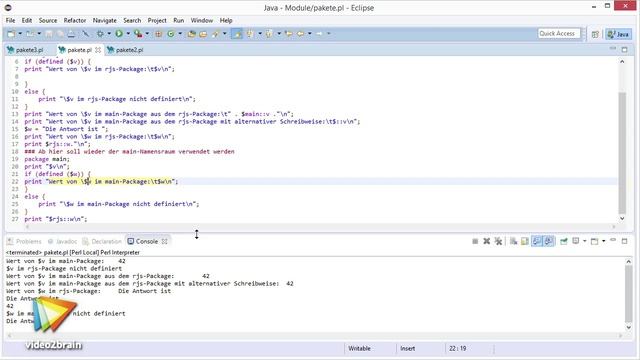Screen dimensions: 640x360
Task: Click the Back navigation arrow icon
Action: pos(300,34)
